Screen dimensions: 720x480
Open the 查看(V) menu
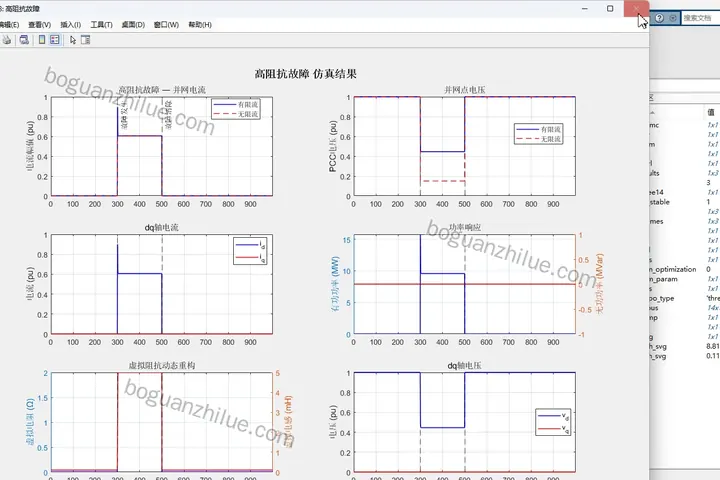(39, 25)
